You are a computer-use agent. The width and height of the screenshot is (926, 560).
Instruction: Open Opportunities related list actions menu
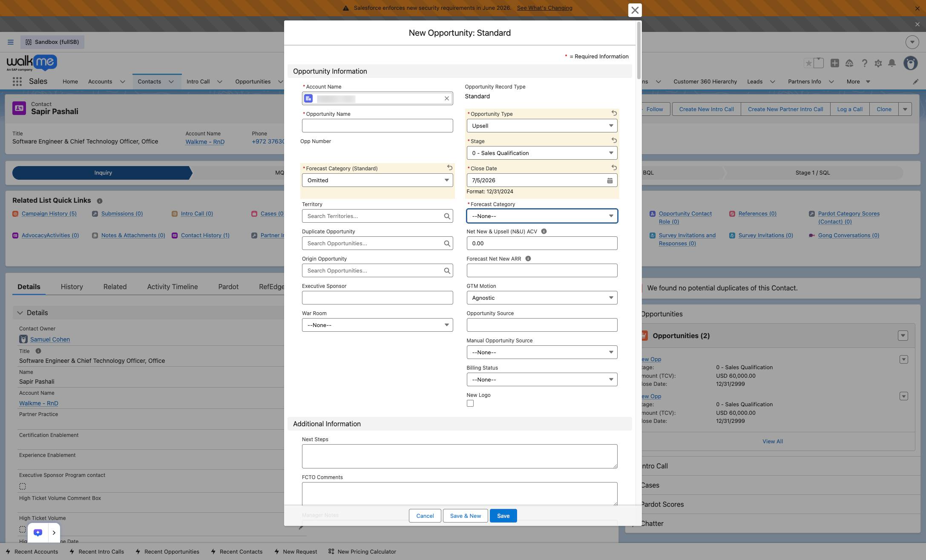coord(903,336)
